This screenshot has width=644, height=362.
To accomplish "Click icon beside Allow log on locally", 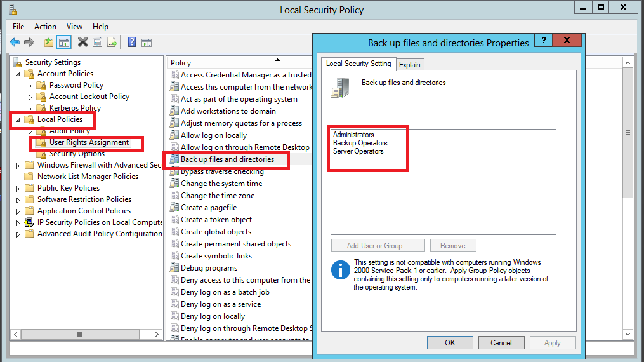I will (x=174, y=135).
